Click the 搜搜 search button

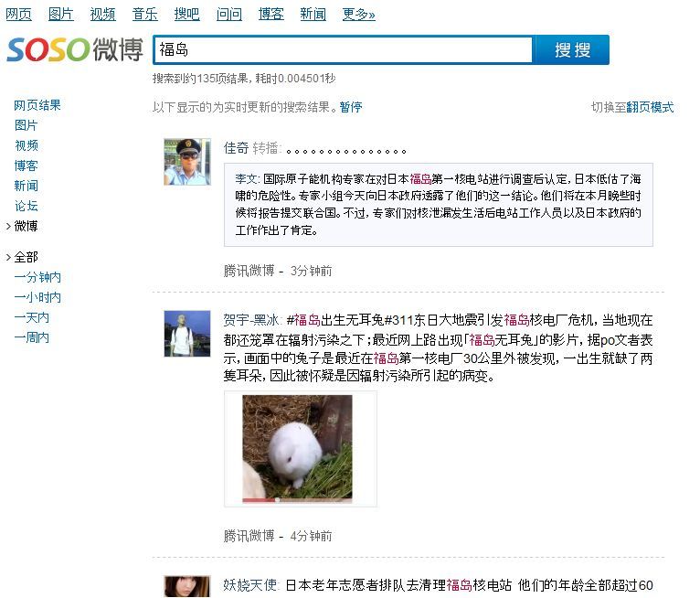(x=572, y=49)
